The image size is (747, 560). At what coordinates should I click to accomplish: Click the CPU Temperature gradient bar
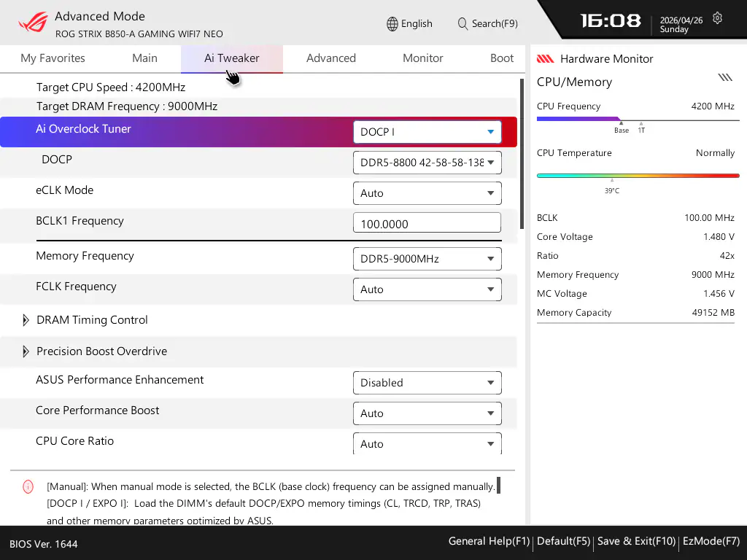point(638,176)
